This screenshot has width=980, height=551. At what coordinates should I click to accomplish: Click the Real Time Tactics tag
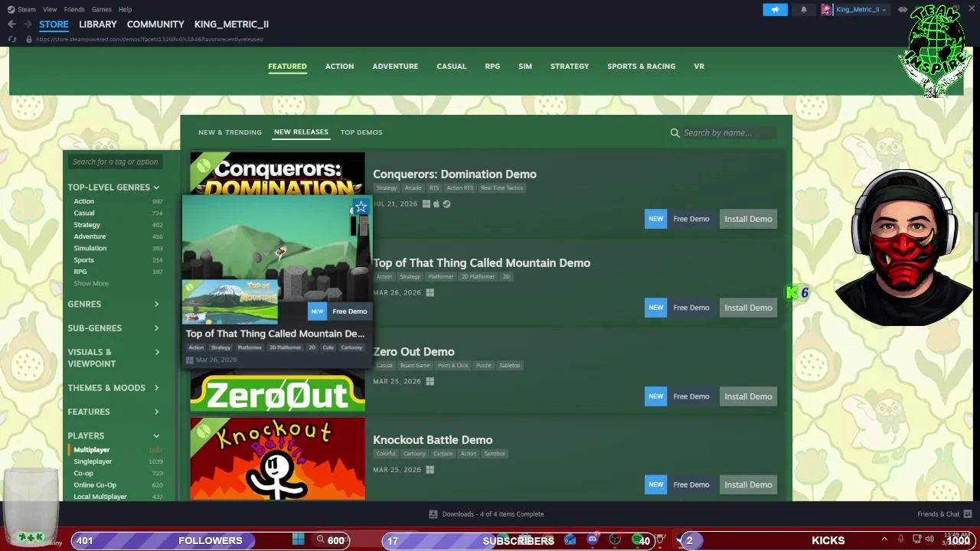(502, 188)
